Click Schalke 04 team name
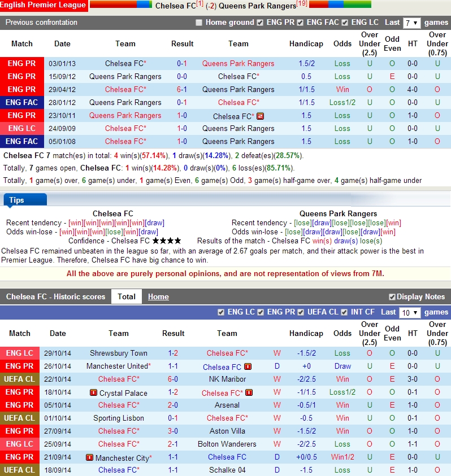 click(227, 470)
